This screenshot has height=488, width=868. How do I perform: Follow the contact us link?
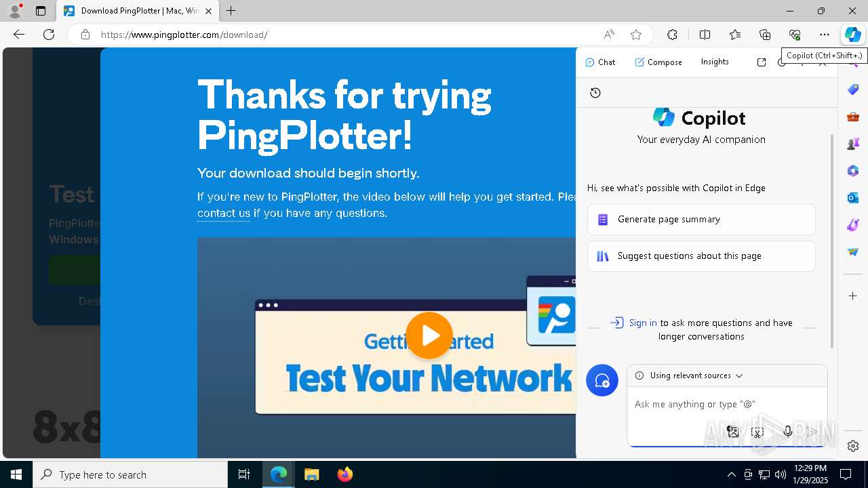224,213
